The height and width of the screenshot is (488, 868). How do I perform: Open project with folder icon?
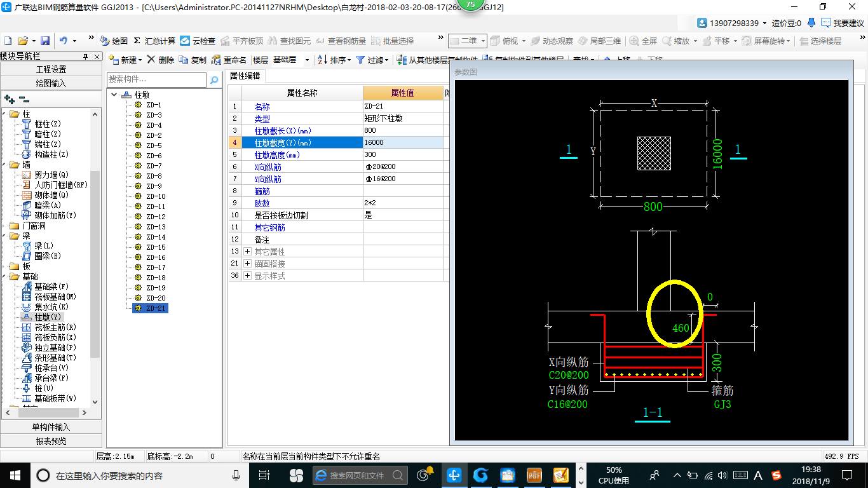click(x=22, y=41)
